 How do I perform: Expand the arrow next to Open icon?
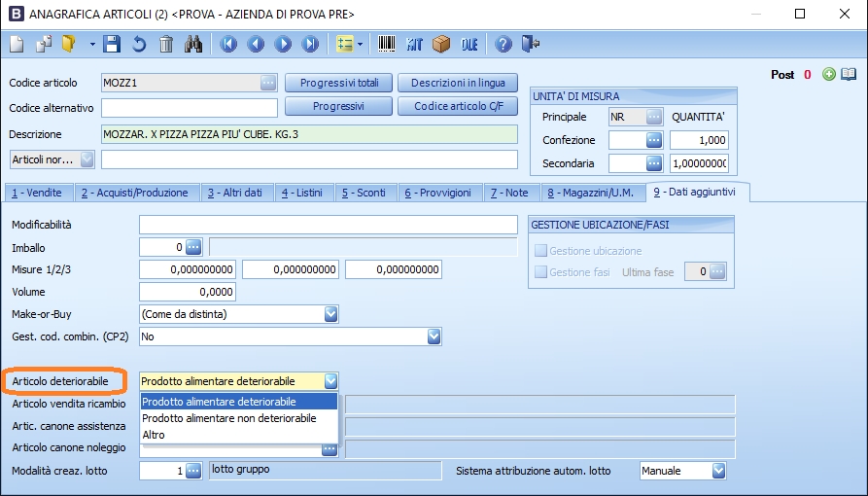[92, 45]
